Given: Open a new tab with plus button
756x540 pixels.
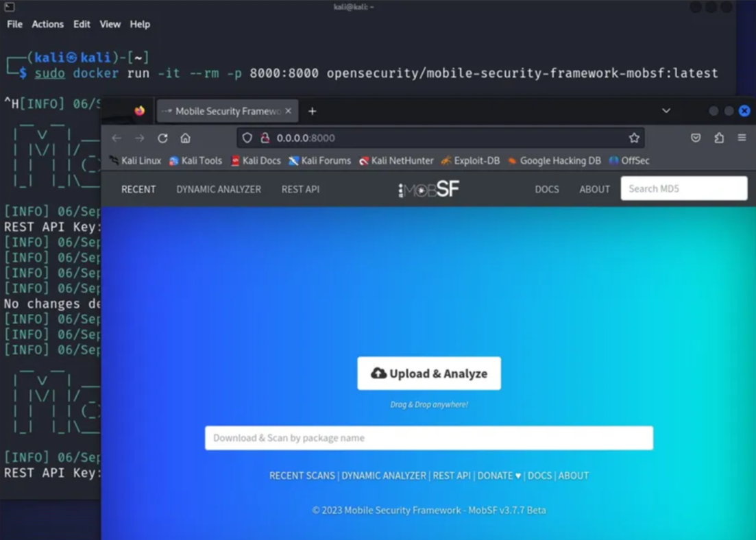Looking at the screenshot, I should point(313,111).
